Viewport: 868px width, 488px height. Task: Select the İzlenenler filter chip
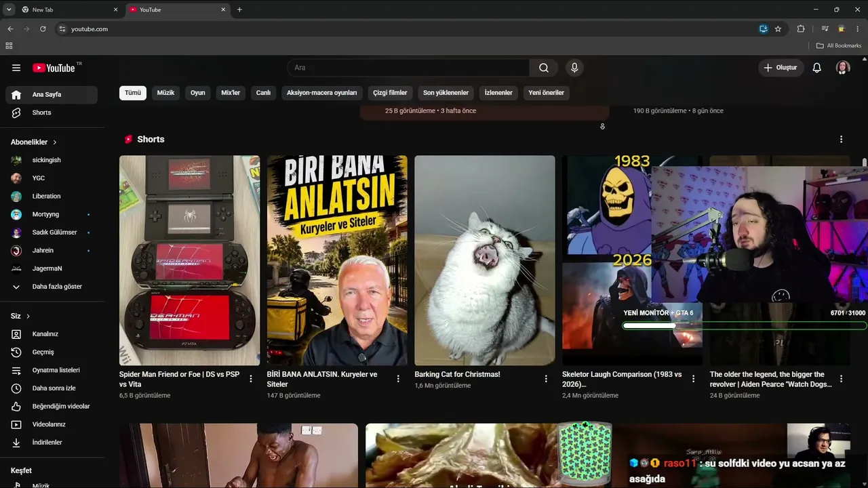coord(498,93)
